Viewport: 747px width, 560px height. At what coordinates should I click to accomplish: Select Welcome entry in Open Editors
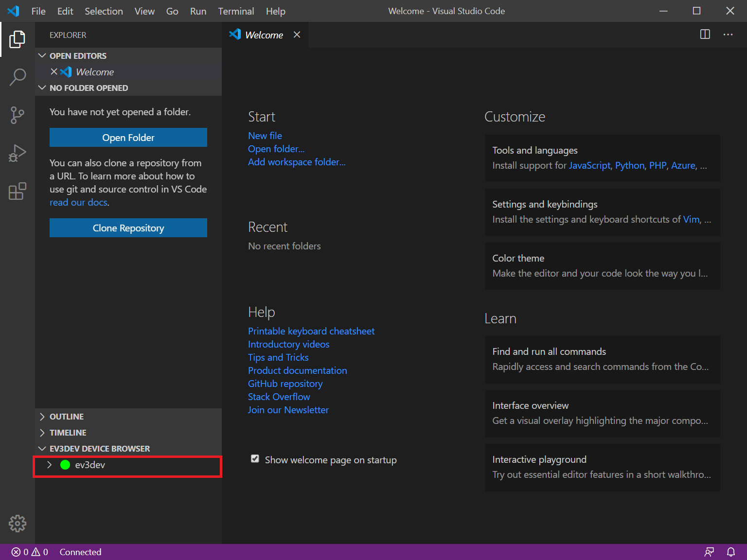[x=128, y=71]
